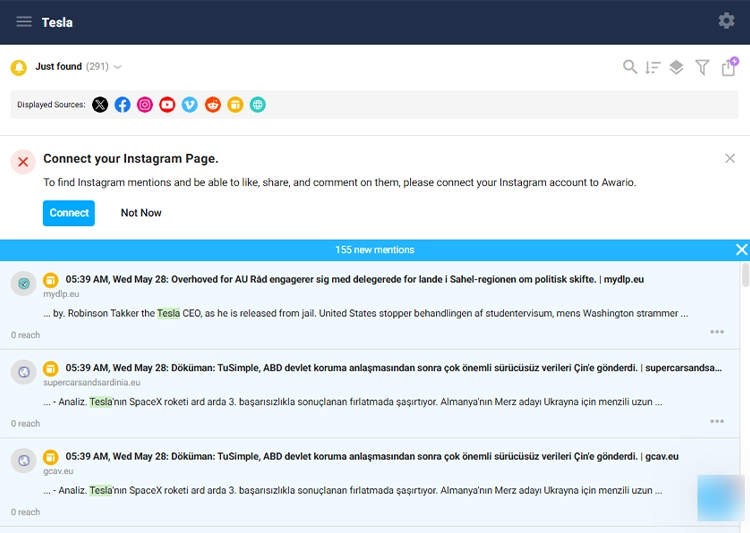Image resolution: width=750 pixels, height=533 pixels.
Task: Click the gcav.eu domain text
Action: 58,471
